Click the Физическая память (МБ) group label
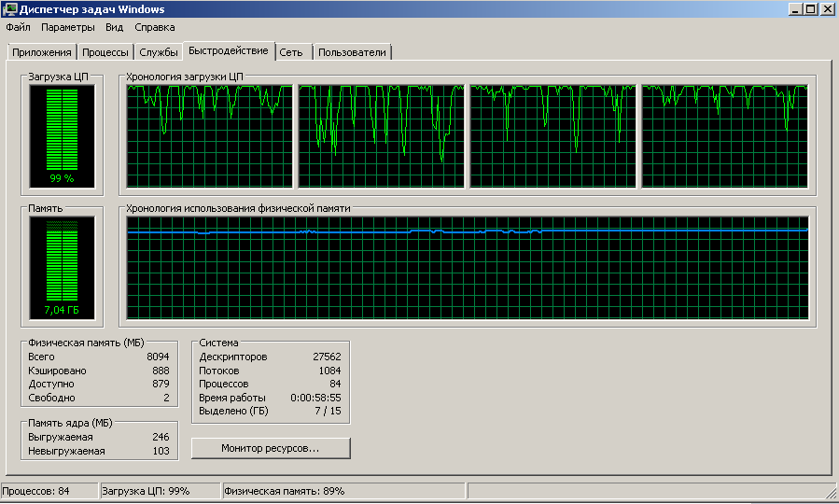Screen dimensions: 839x504 tap(86, 343)
